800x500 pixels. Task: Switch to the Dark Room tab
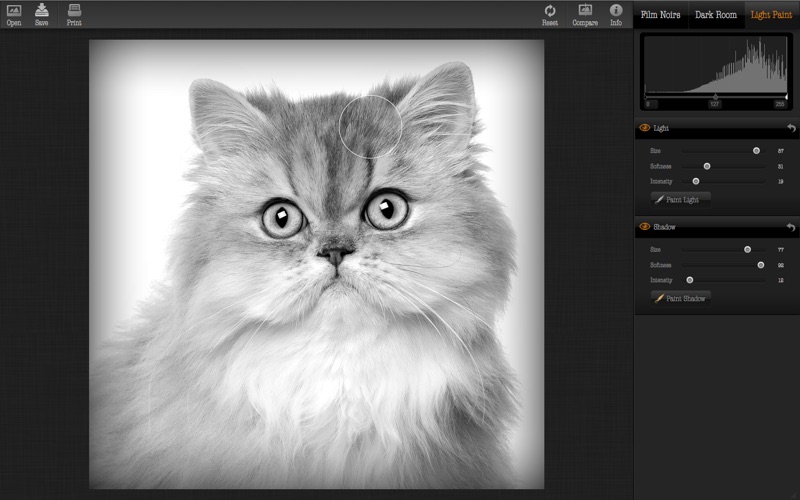[x=716, y=15]
